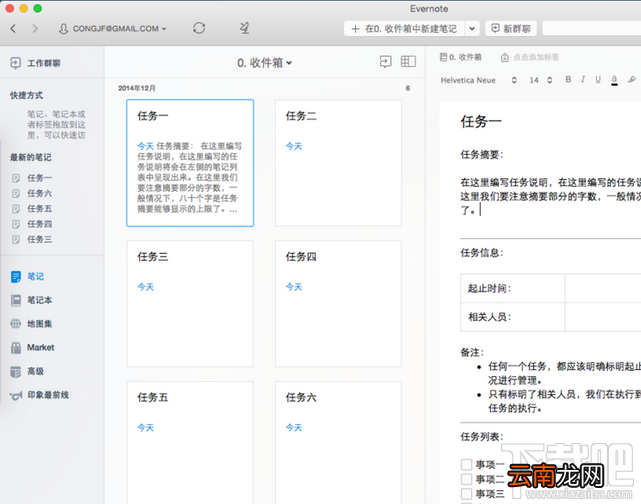Viewport: 641px width, 504px height.
Task: Click the 任务摘要 heading text
Action: pyautogui.click(x=482, y=155)
